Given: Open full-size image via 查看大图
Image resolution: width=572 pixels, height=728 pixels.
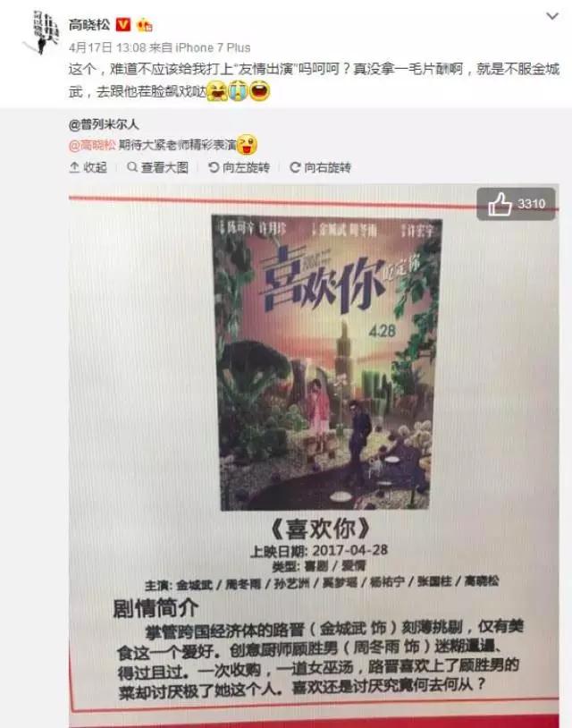Looking at the screenshot, I should pyautogui.click(x=157, y=167).
